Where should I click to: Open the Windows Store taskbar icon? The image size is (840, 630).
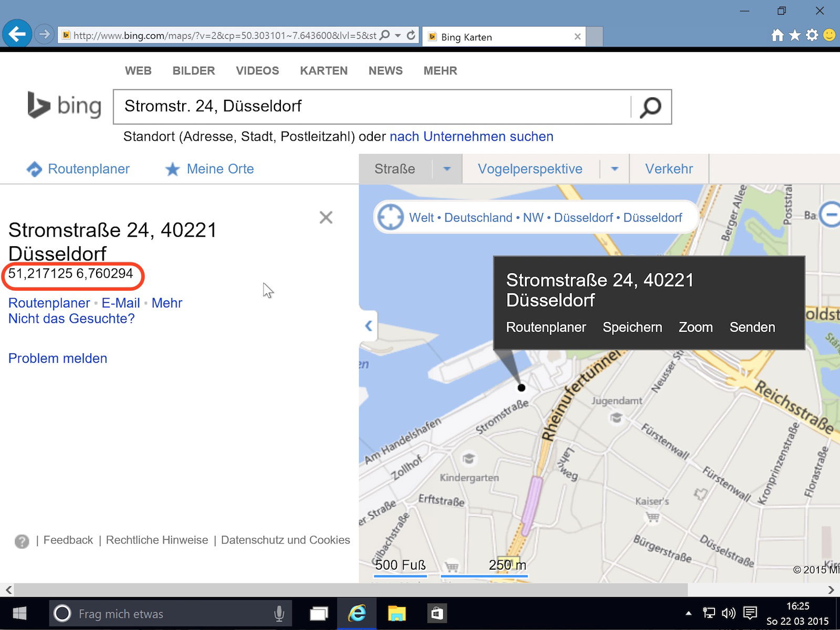coord(437,614)
